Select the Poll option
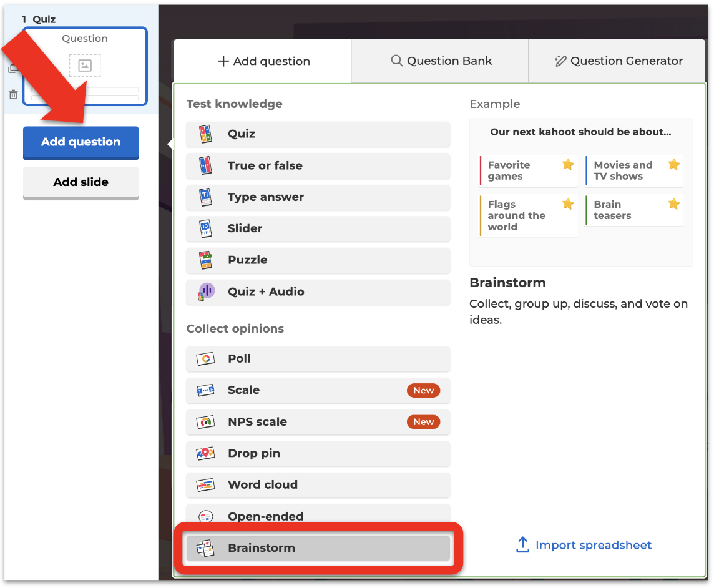Viewport: 714px width, 588px height. pyautogui.click(x=318, y=359)
